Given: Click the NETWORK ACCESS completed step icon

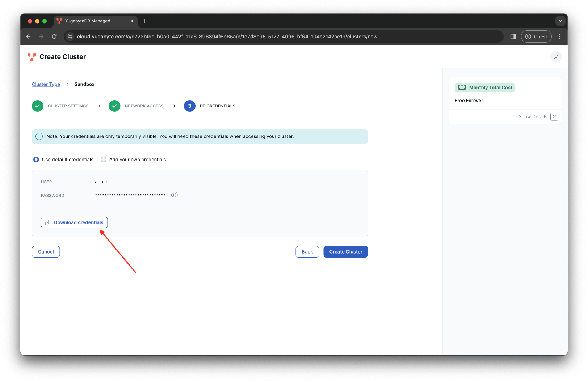Looking at the screenshot, I should (x=114, y=106).
